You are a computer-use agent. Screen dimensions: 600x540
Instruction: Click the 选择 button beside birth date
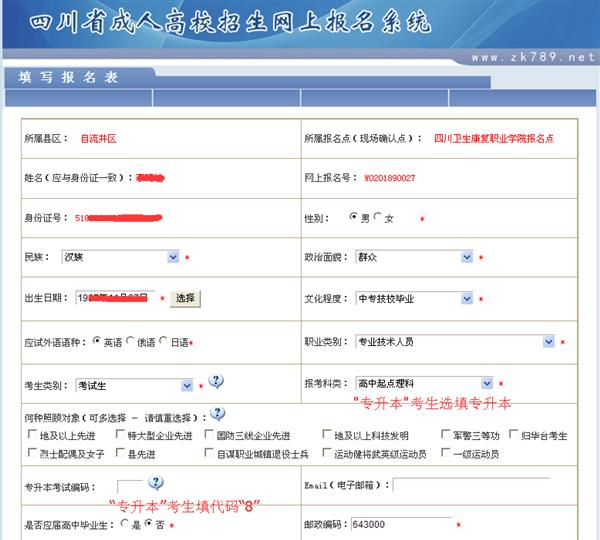pos(185,298)
